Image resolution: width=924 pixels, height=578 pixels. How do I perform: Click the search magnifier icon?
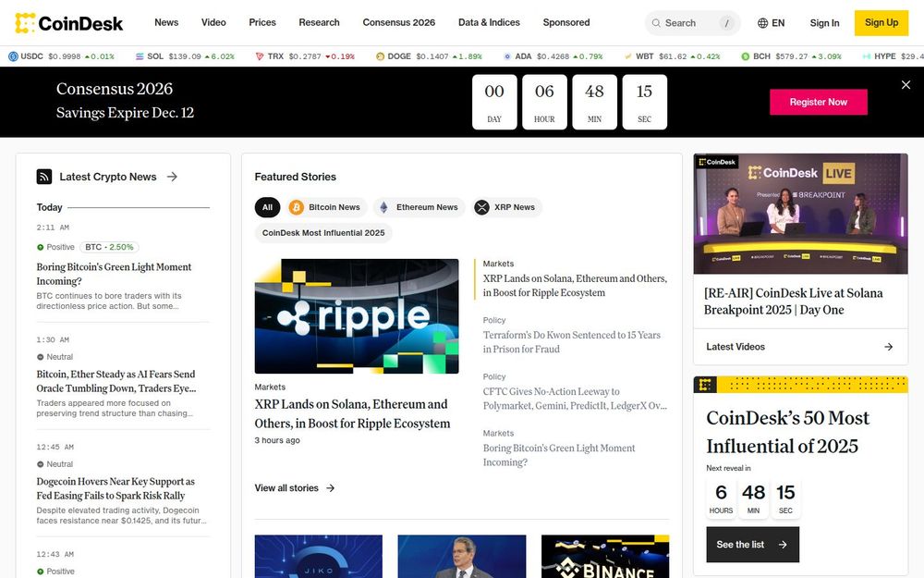656,23
